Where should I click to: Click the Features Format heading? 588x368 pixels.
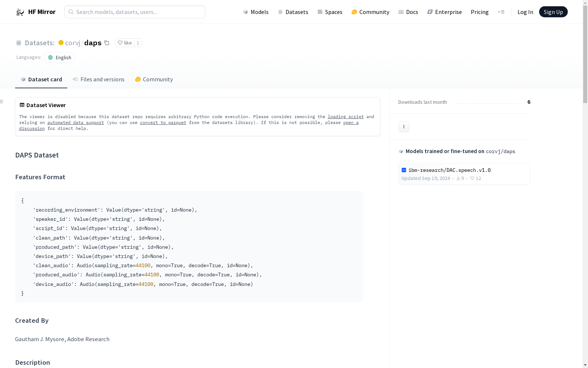tap(40, 177)
